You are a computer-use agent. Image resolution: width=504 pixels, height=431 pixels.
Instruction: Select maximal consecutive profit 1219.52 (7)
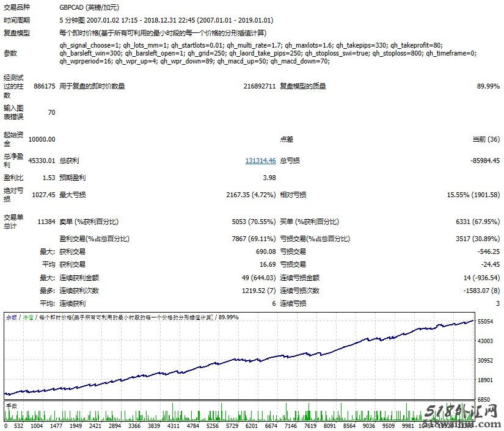259,291
